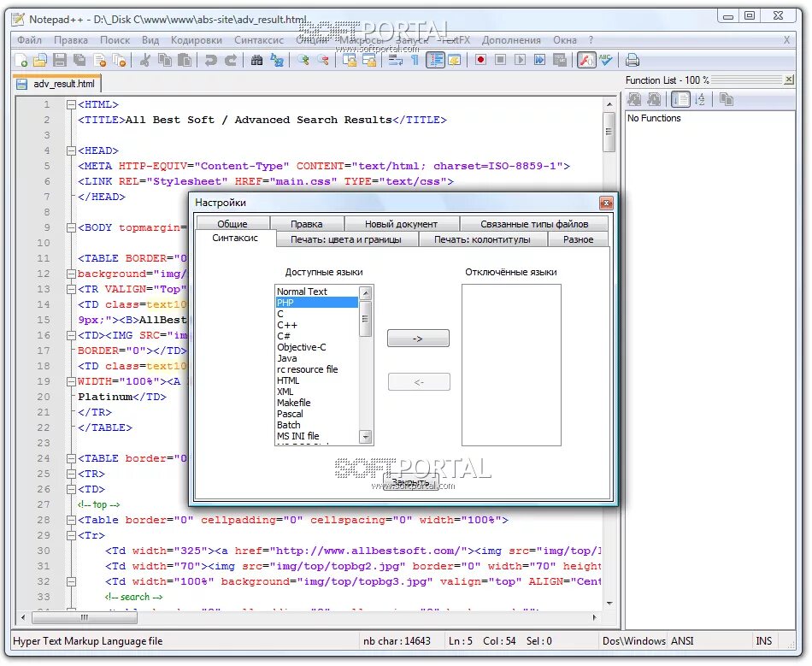This screenshot has height=666, width=812.
Task: Zoom in with the magnifier plus icon
Action: (x=303, y=60)
